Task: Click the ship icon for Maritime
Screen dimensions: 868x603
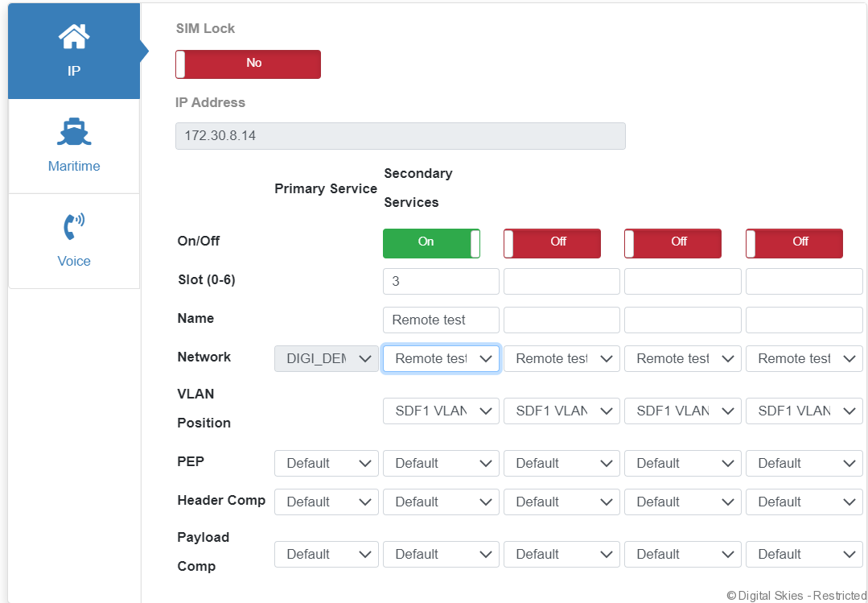Action: click(x=74, y=131)
